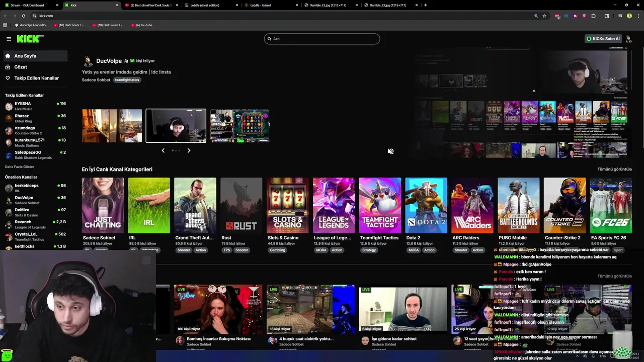Open the ozumdoga followed channel

click(35, 130)
